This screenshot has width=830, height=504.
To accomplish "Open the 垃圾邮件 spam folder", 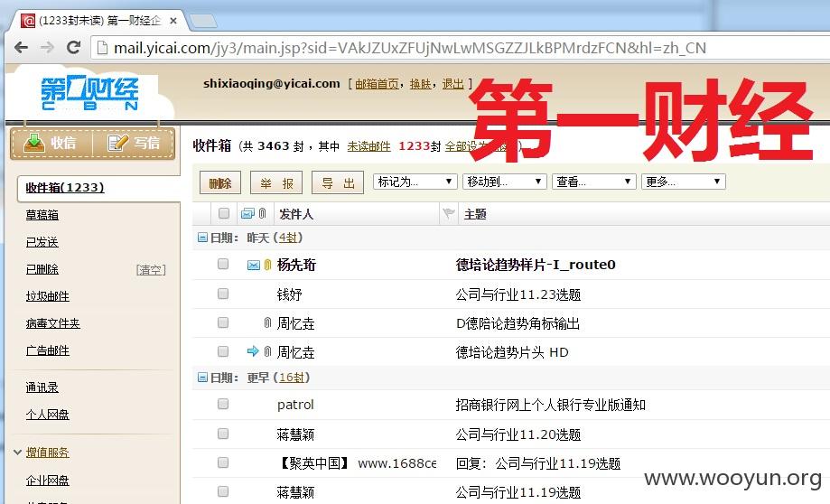I will 48,296.
